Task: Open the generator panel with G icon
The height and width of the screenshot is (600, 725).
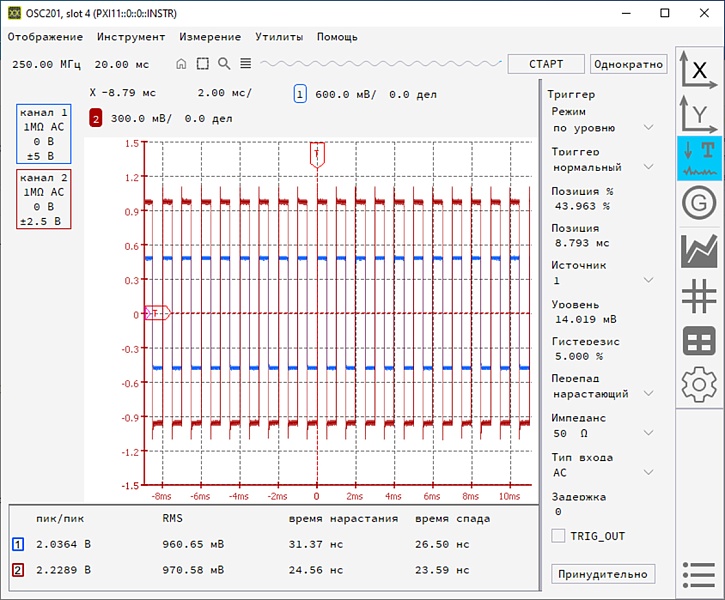Action: (699, 204)
